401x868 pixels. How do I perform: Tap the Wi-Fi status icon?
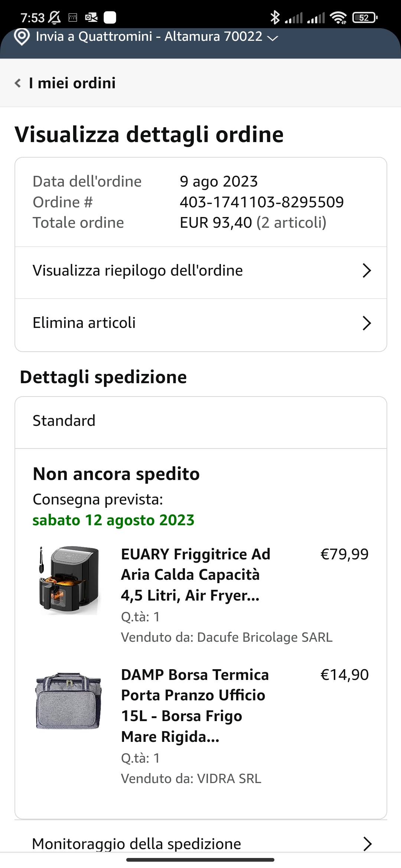[338, 17]
